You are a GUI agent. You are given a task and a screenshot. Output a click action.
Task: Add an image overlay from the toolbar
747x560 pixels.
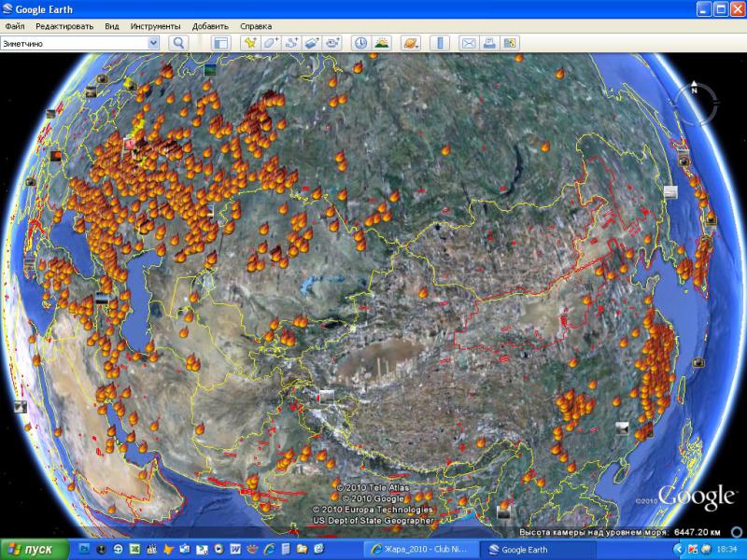tap(312, 43)
